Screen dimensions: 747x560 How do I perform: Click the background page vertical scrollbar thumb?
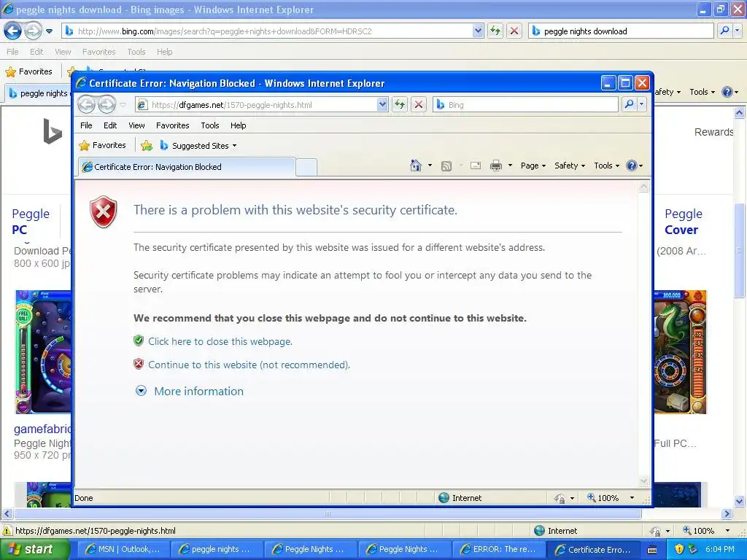(x=739, y=251)
